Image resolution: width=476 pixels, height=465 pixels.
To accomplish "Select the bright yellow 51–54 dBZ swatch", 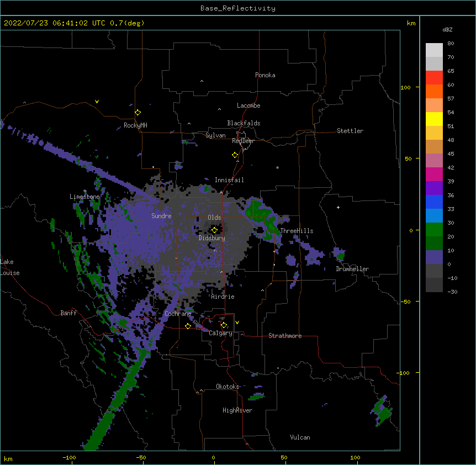I will (x=434, y=119).
